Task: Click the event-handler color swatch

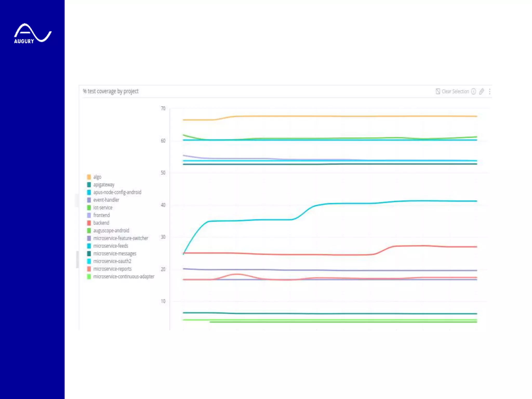Action: pos(89,200)
